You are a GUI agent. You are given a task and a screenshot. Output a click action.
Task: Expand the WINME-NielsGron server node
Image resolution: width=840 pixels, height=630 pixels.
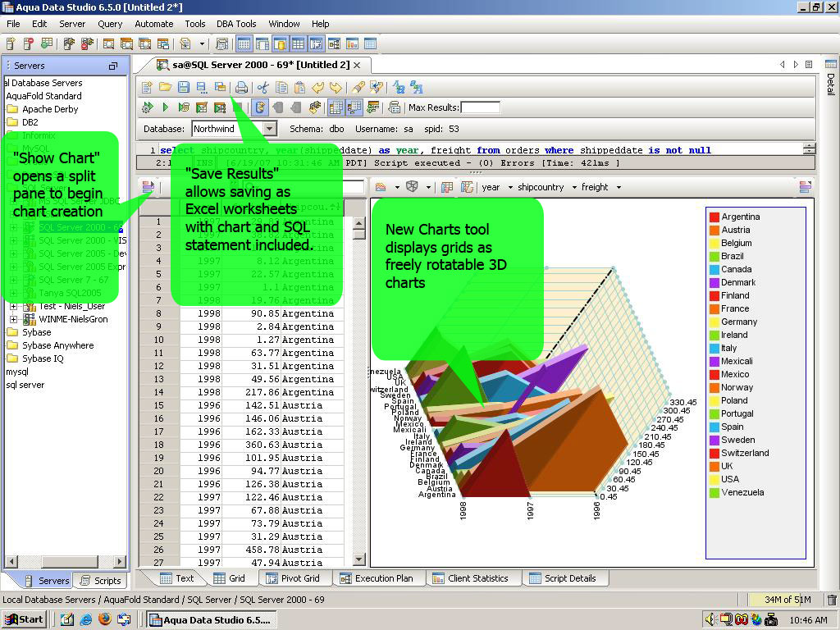point(13,319)
